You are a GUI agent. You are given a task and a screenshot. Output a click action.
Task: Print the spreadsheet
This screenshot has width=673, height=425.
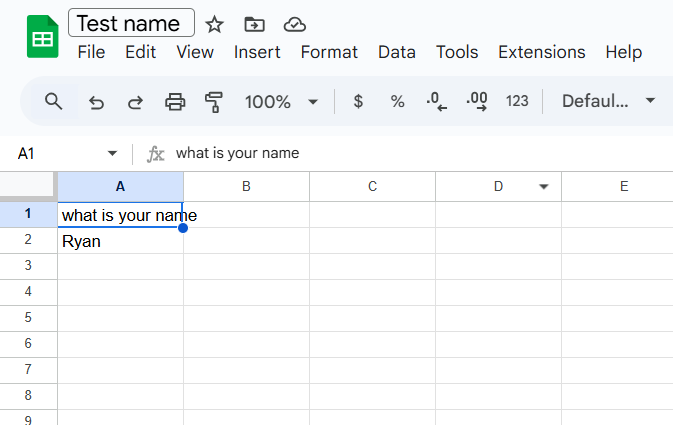[x=175, y=101]
